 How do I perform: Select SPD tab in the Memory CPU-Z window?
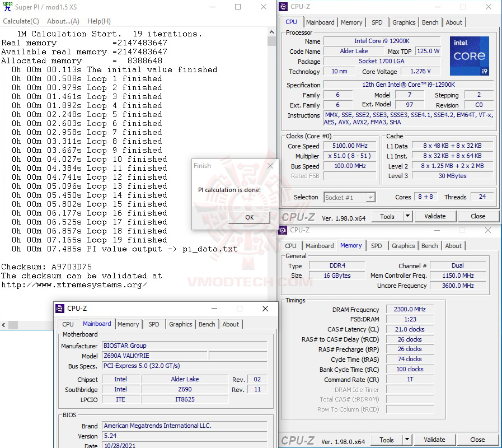pyautogui.click(x=377, y=246)
